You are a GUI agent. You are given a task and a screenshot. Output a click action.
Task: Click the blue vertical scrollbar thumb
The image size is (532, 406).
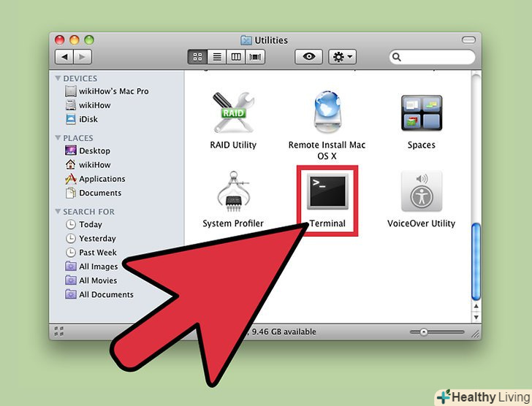click(476, 261)
